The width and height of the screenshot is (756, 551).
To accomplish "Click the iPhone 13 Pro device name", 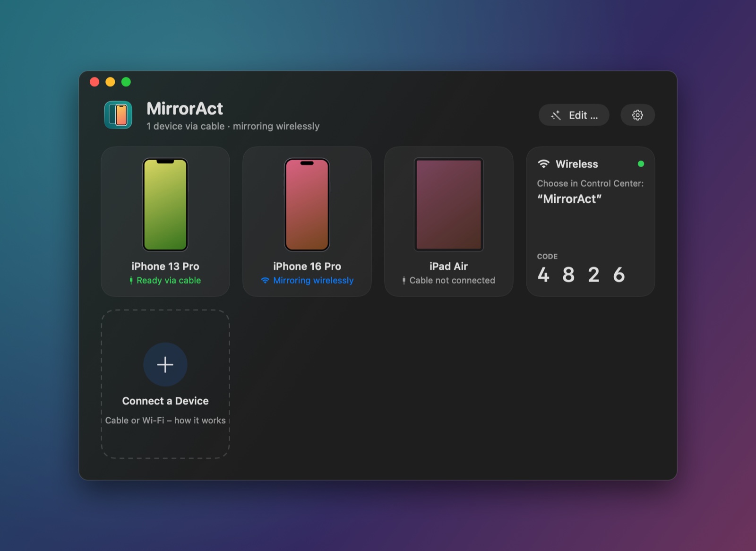I will (x=165, y=266).
